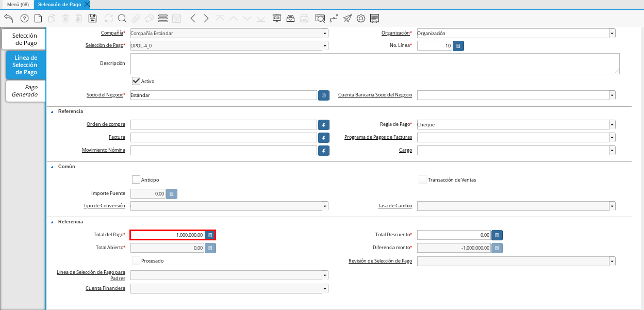This screenshot has height=310, width=644.
Task: Switch to the Menú (68) tab
Action: [18, 4]
